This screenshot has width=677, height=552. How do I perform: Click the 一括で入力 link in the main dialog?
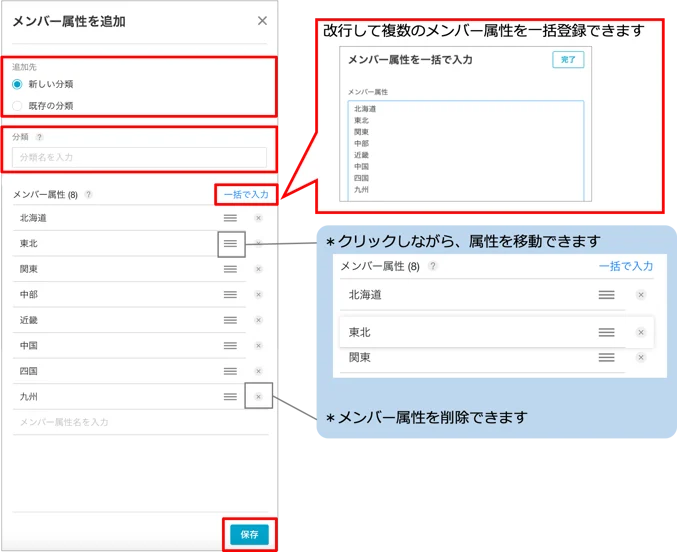[246, 194]
